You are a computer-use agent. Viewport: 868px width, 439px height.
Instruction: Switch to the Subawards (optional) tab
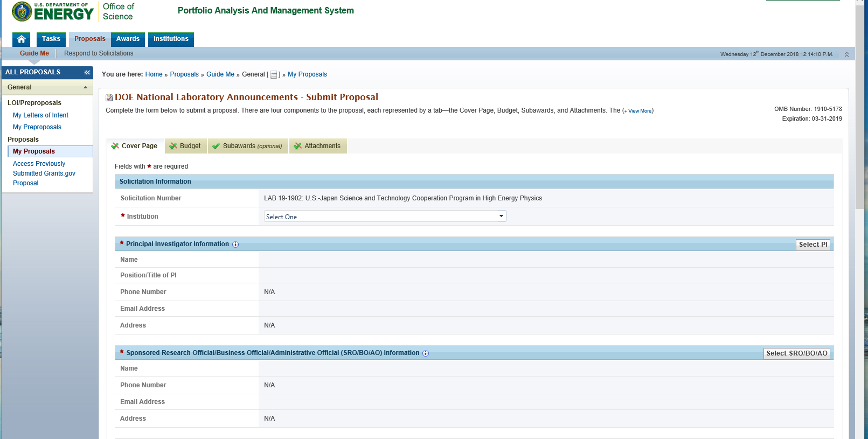point(248,146)
